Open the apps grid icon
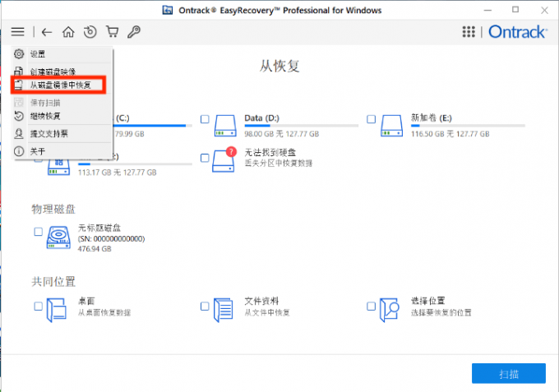 click(469, 32)
